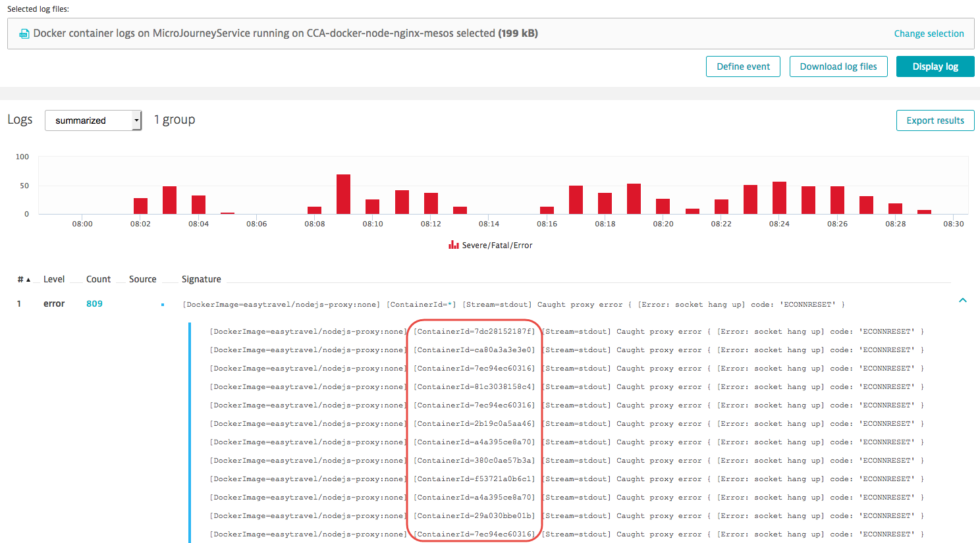Screen dimensions: 980x543
Task: Click the sort arrow beside the # column
Action: 28,280
